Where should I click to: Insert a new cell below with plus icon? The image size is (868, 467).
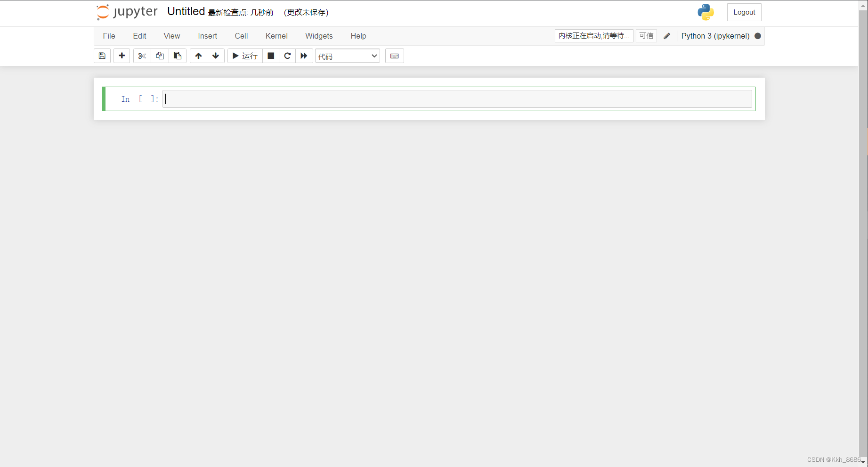[x=122, y=56]
